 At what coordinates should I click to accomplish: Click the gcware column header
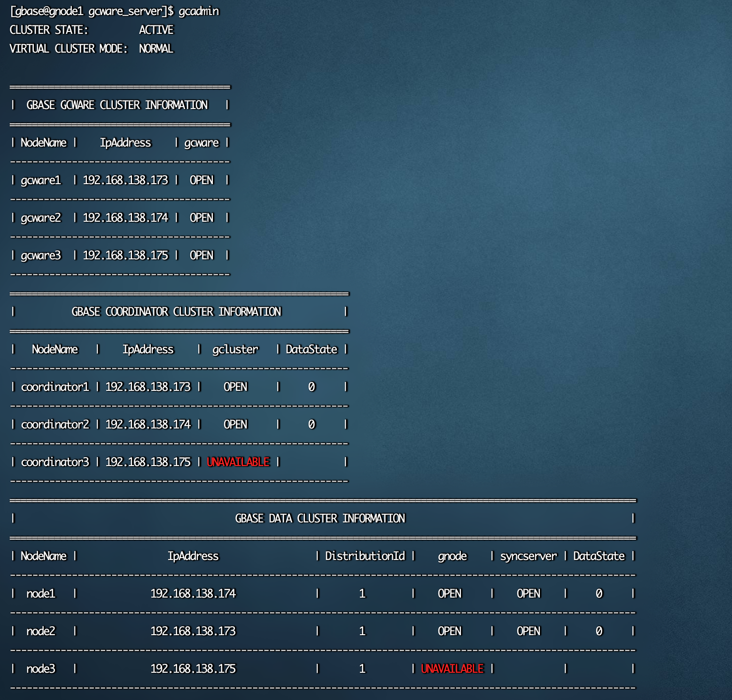[202, 143]
